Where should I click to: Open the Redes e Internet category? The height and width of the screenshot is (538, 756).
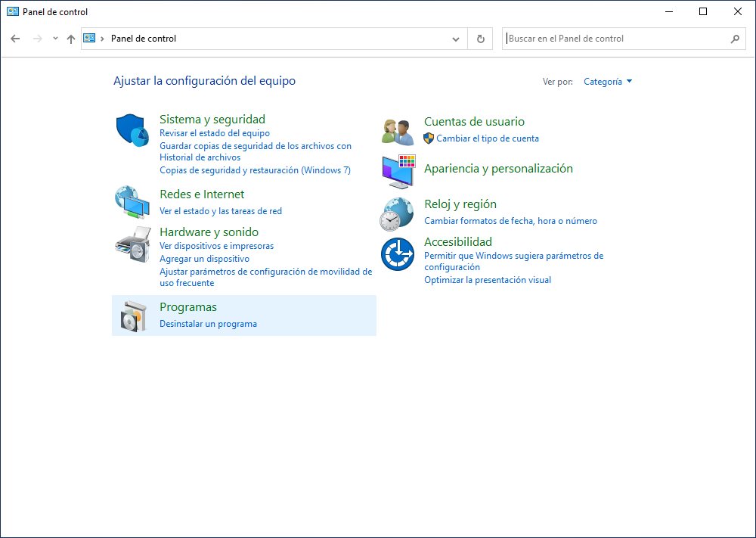202,194
